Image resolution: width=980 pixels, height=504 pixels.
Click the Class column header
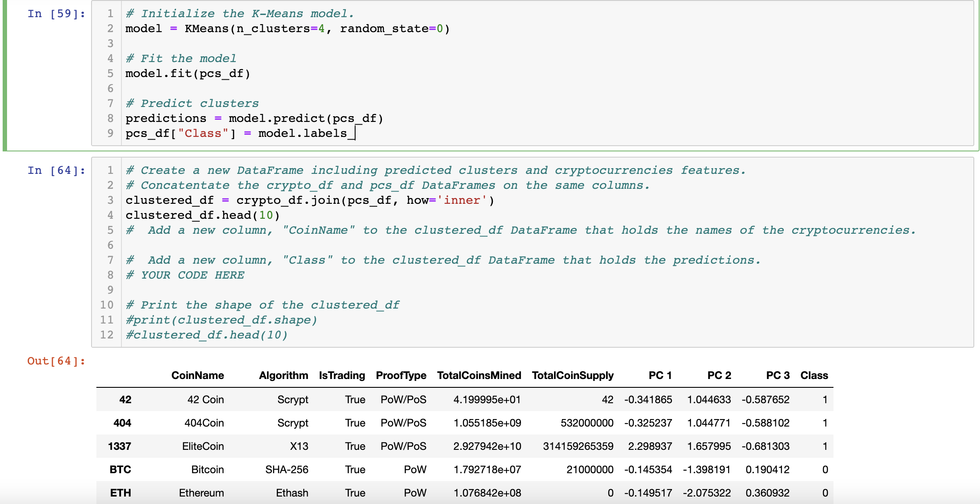click(814, 375)
